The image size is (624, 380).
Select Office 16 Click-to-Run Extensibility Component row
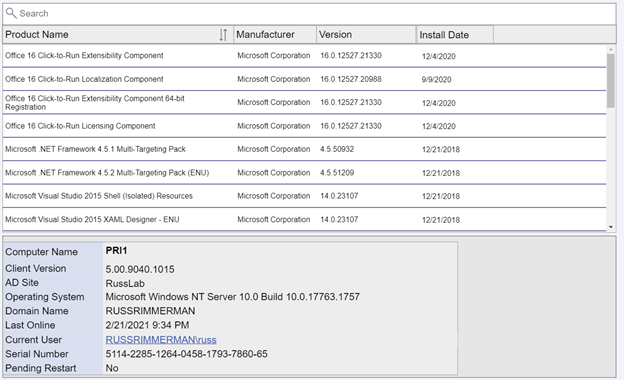coord(304,56)
